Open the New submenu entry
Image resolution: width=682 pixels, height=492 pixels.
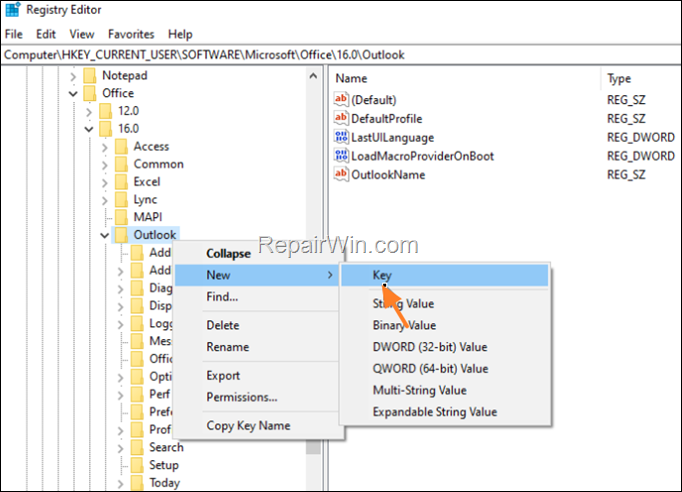click(x=257, y=275)
